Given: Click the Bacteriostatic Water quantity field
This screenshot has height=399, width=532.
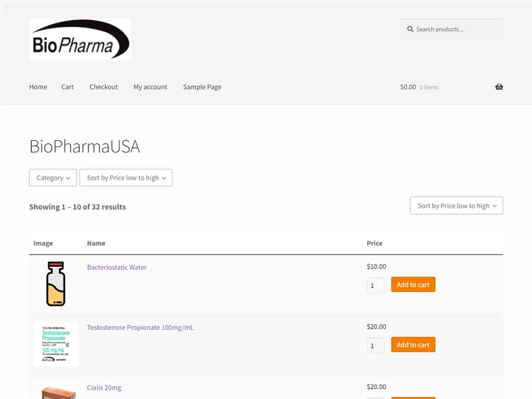Looking at the screenshot, I should [374, 285].
